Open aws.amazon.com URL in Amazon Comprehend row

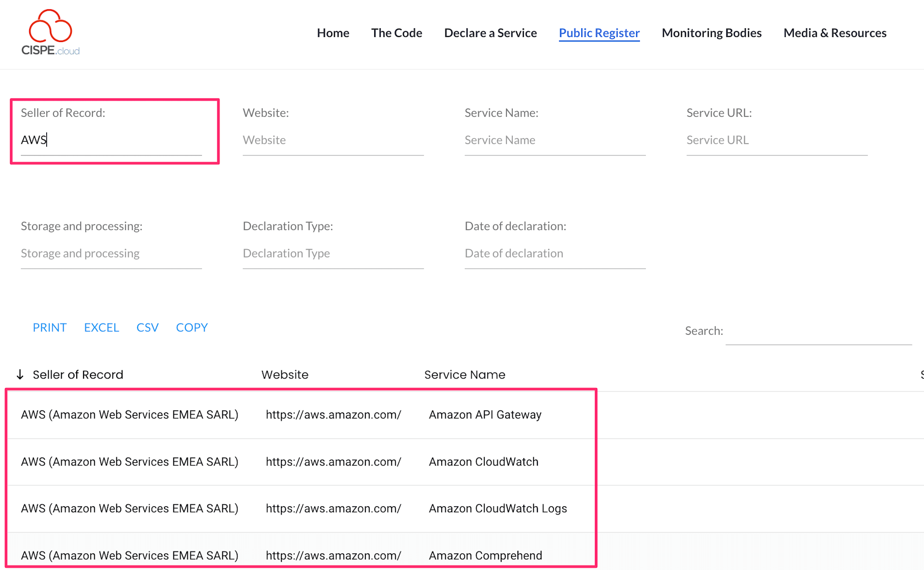pyautogui.click(x=334, y=555)
